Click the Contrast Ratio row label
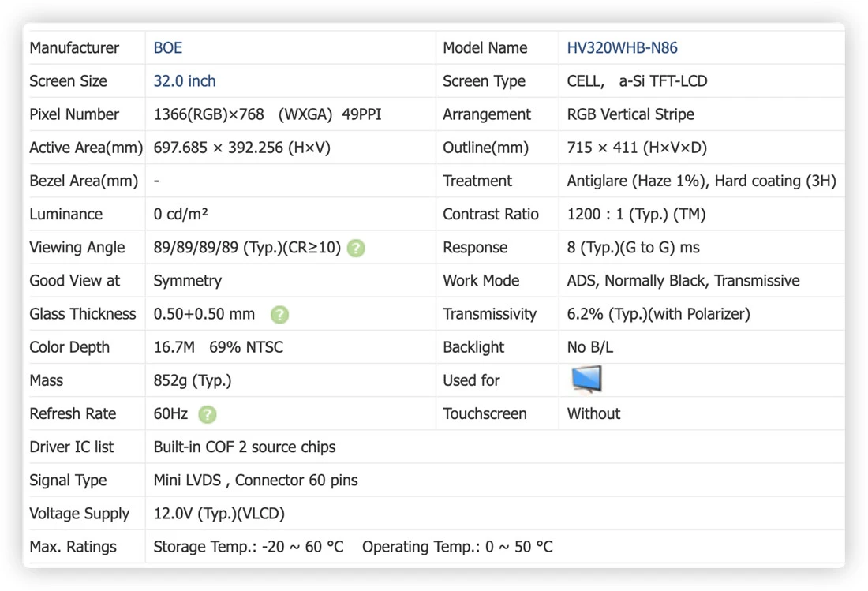This screenshot has height=591, width=868. (491, 214)
